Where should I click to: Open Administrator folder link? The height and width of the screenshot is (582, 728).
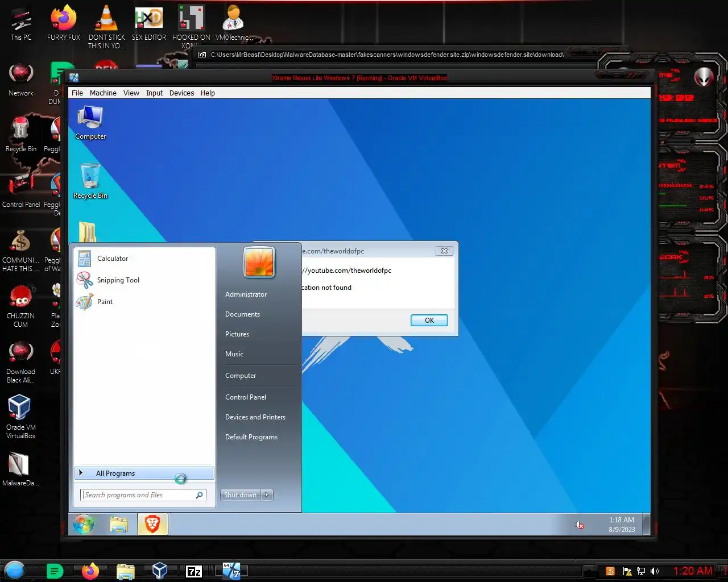pyautogui.click(x=246, y=294)
